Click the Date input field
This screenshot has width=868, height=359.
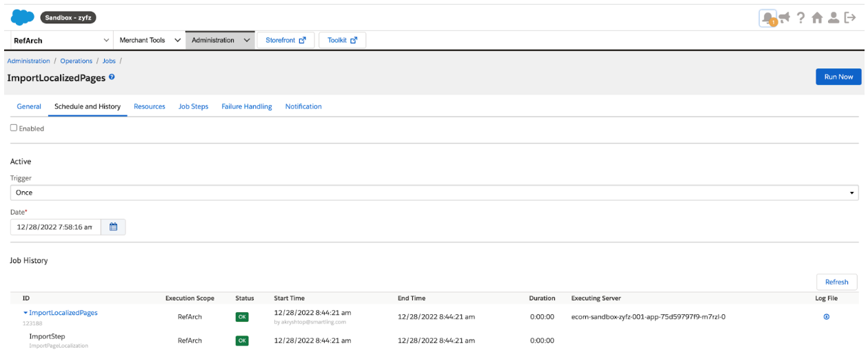(55, 226)
